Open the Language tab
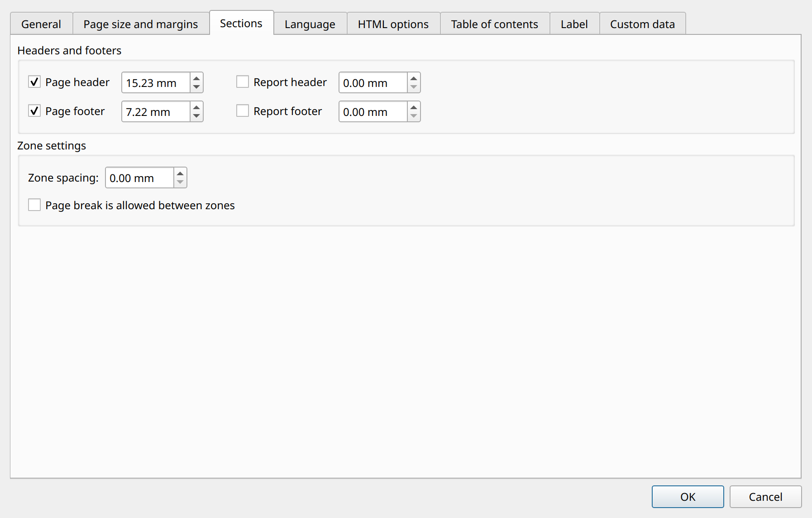This screenshot has width=812, height=518. (310, 24)
